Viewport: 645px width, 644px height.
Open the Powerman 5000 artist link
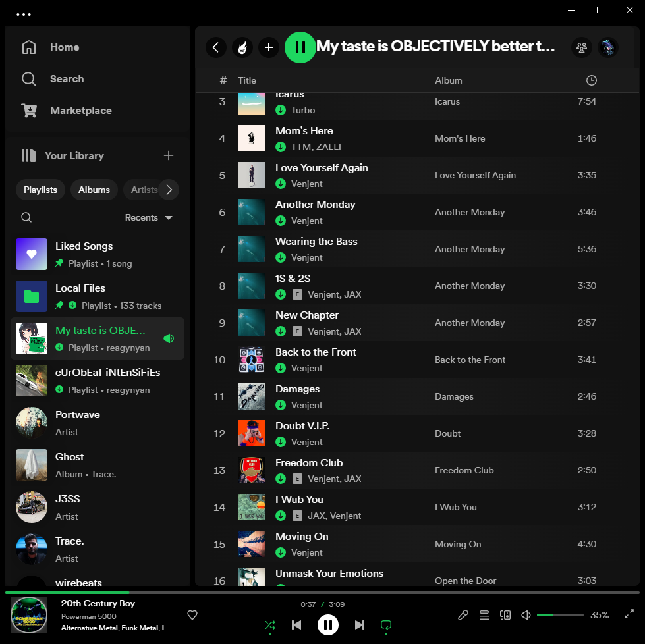[x=89, y=616]
